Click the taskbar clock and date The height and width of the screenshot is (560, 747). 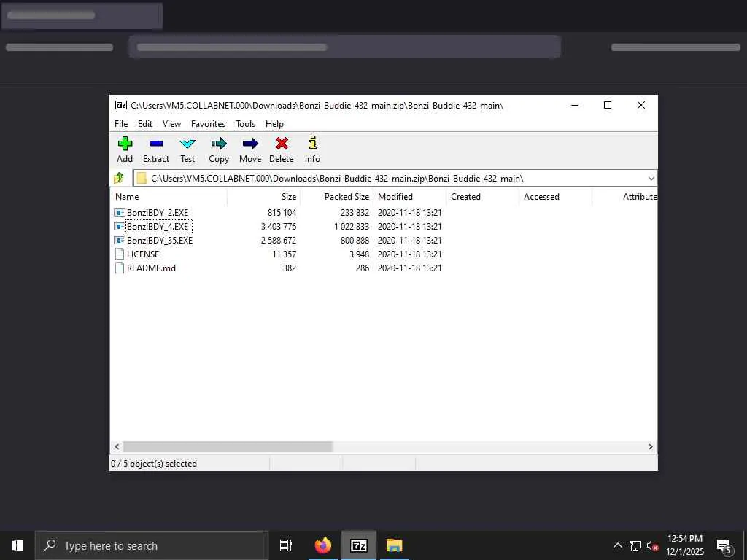tap(684, 545)
